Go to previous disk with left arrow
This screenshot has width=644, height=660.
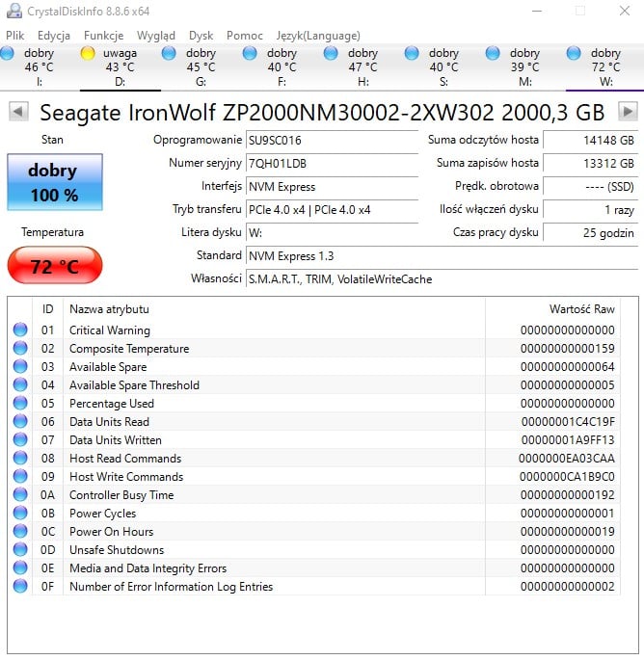[18, 112]
